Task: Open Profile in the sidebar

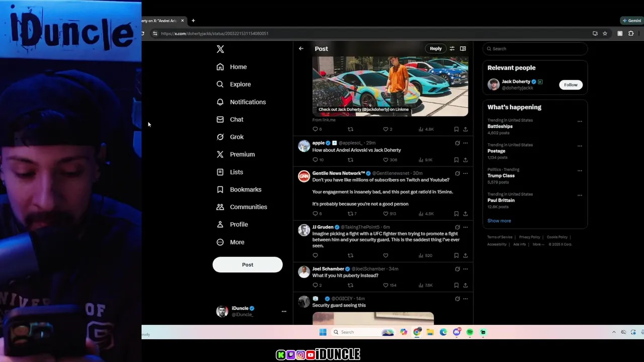Action: [x=232, y=224]
